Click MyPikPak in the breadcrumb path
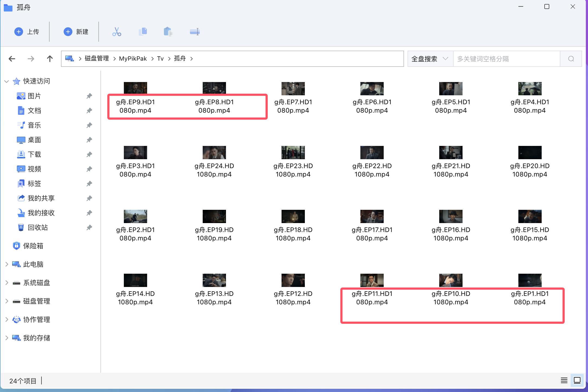The height and width of the screenshot is (392, 588). click(x=133, y=59)
